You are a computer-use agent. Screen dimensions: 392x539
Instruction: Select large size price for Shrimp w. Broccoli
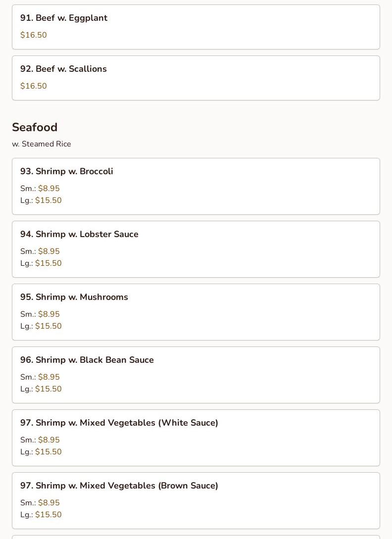(x=48, y=200)
